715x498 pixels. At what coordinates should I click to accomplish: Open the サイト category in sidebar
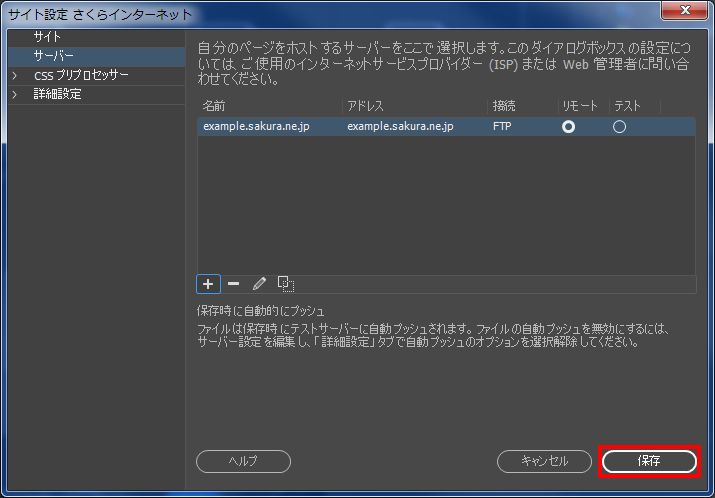(48, 37)
